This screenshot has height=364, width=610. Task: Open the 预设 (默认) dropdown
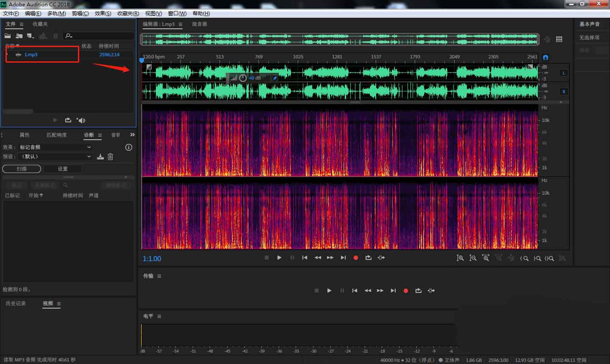[55, 157]
